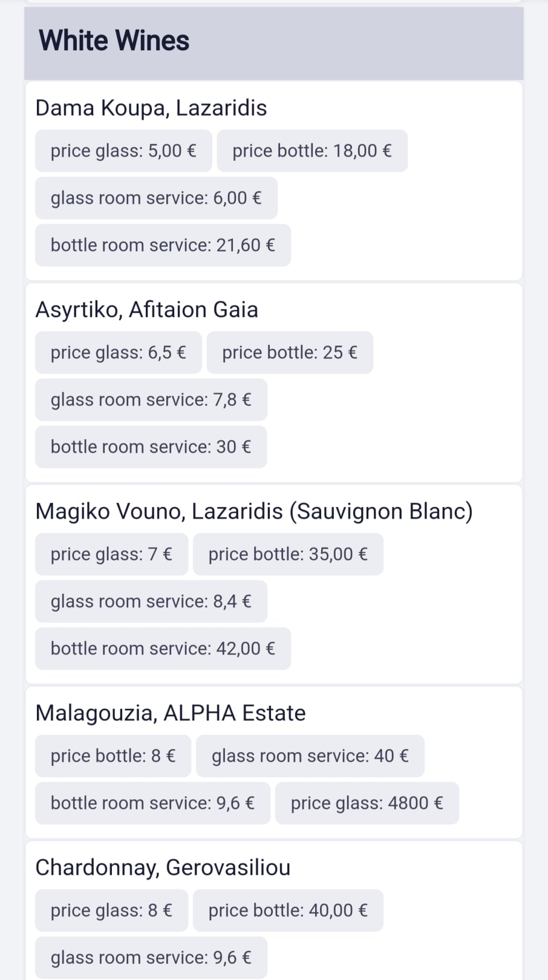Select glass room service 8,4 € chip
This screenshot has height=980, width=548.
151,601
